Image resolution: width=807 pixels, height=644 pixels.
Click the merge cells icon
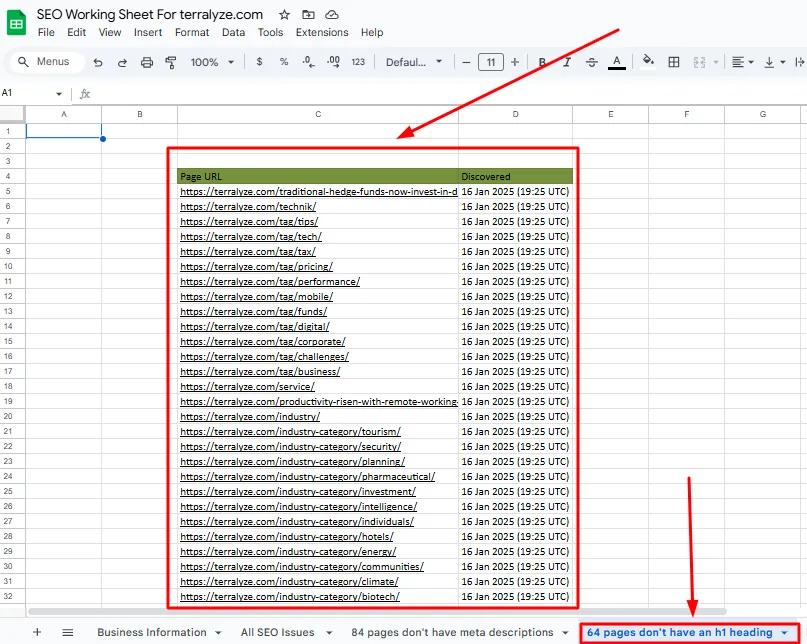point(699,62)
